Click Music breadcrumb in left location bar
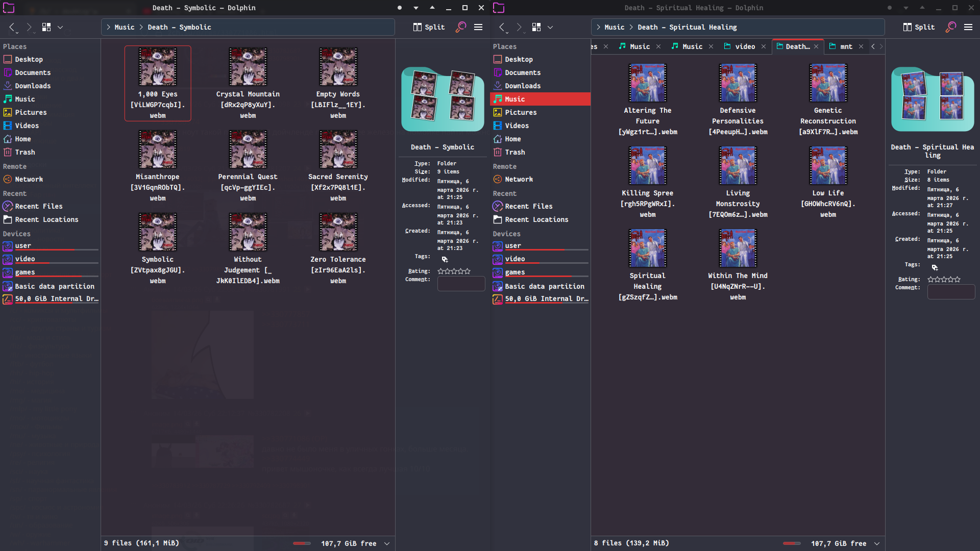Image resolution: width=980 pixels, height=551 pixels. coord(124,27)
